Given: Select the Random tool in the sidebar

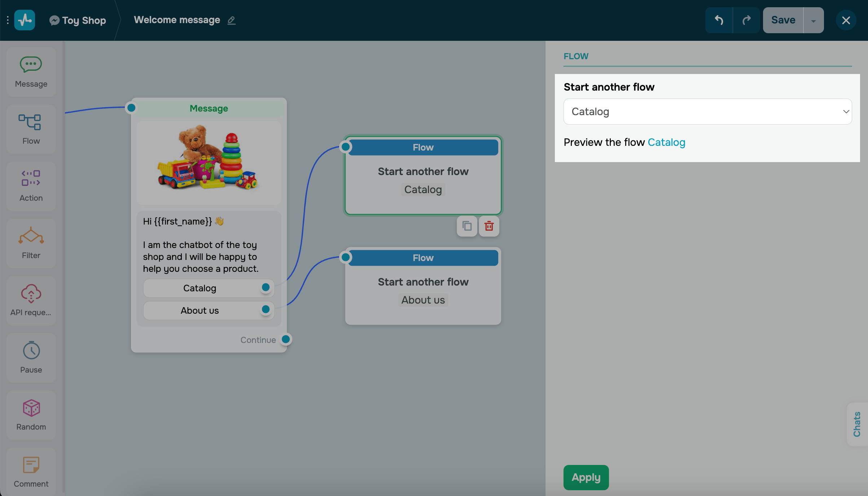Looking at the screenshot, I should (x=31, y=414).
